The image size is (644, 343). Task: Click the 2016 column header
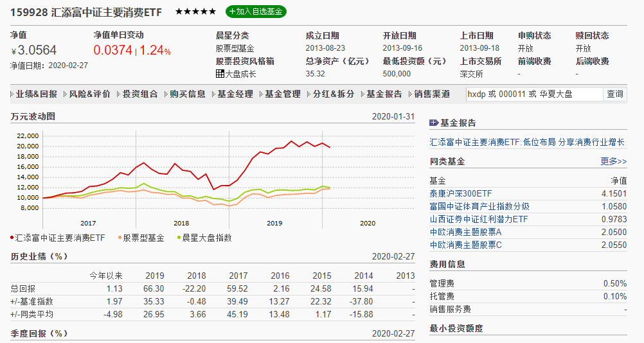[280, 276]
